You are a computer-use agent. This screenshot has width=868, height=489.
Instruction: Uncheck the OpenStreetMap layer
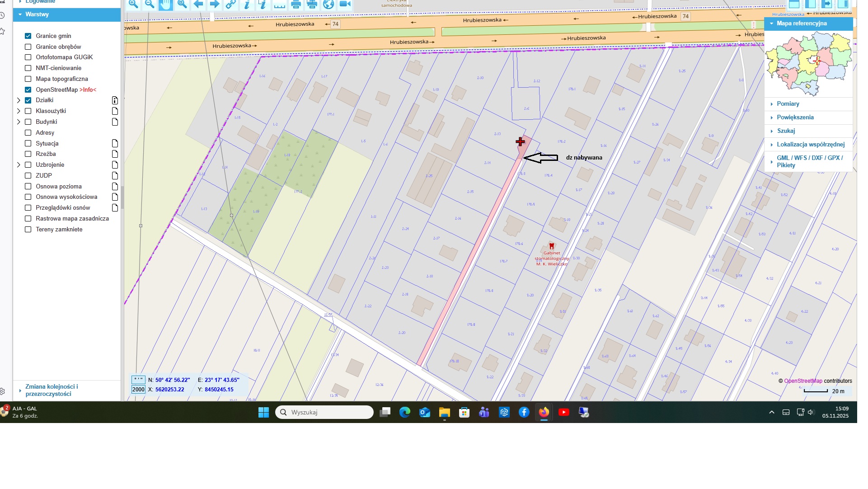click(28, 89)
